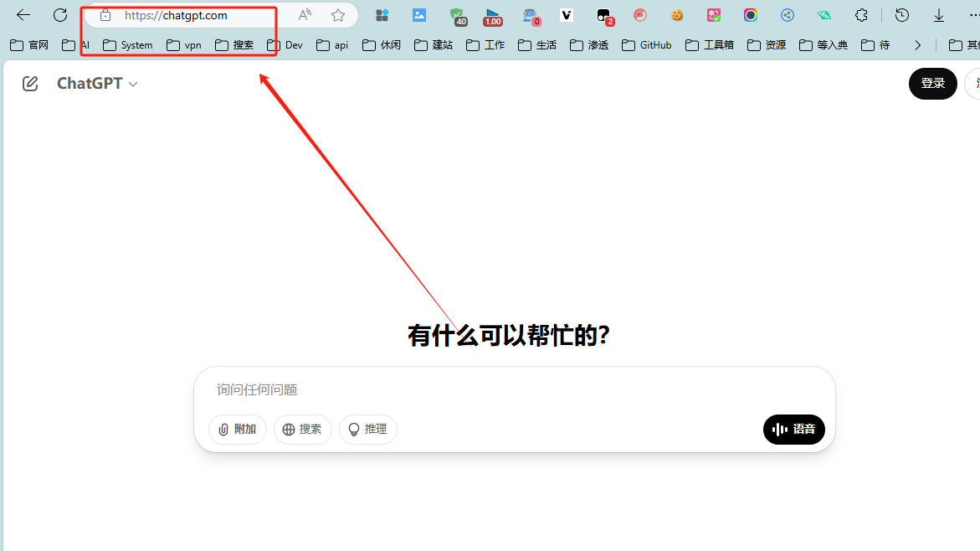This screenshot has width=980, height=551.
Task: Open the blue robot extension with badge 0
Action: point(531,17)
